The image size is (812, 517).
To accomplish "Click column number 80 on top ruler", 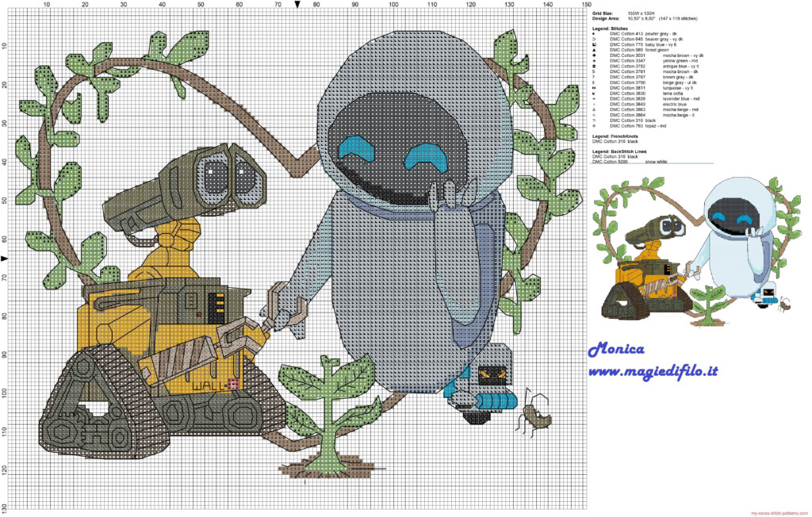I will (x=316, y=5).
